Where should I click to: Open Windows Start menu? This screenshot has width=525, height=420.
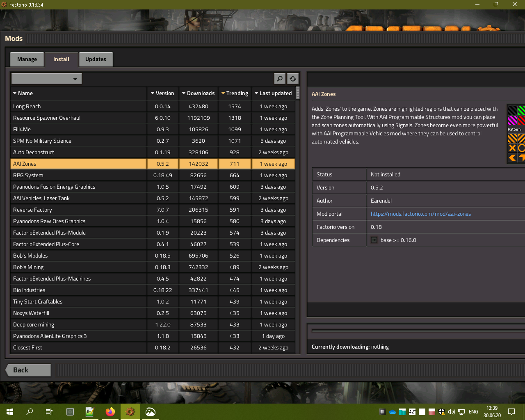(x=10, y=412)
